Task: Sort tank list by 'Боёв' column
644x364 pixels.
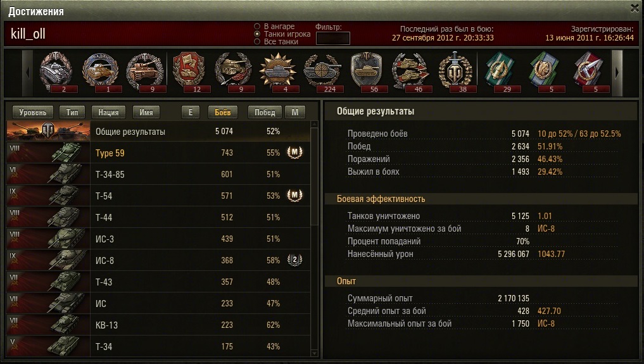Action: click(223, 112)
